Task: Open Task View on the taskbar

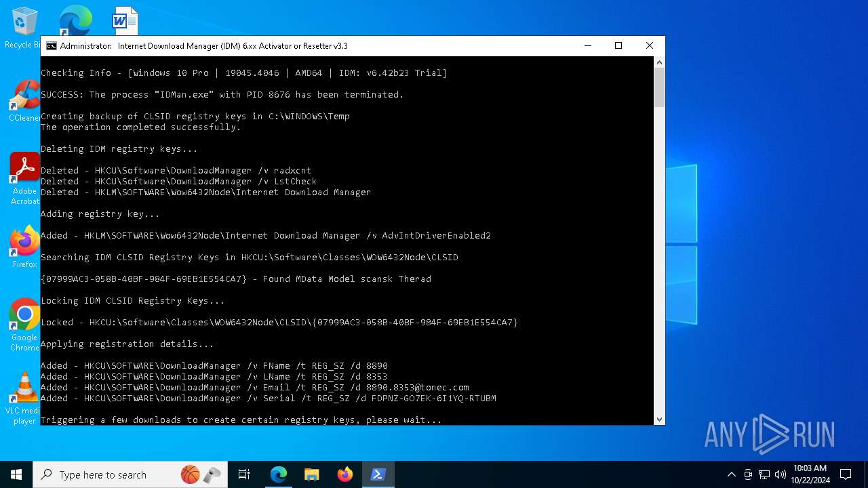Action: pyautogui.click(x=244, y=474)
